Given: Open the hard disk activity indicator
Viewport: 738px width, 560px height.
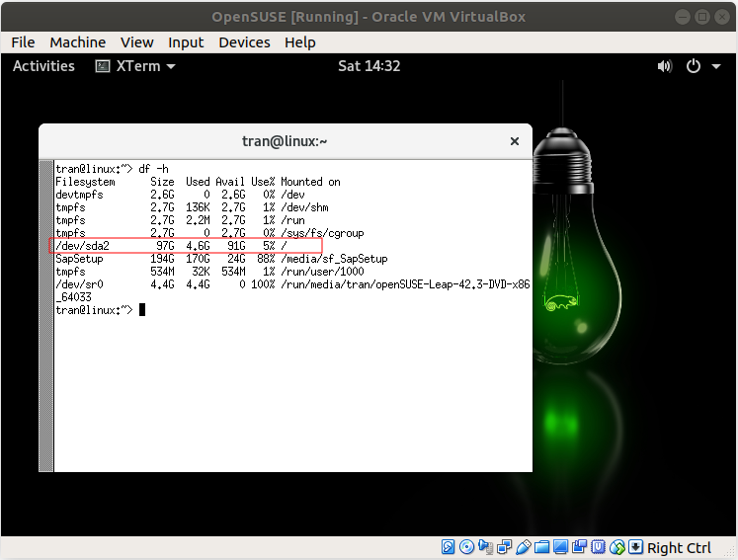Looking at the screenshot, I should click(x=448, y=547).
